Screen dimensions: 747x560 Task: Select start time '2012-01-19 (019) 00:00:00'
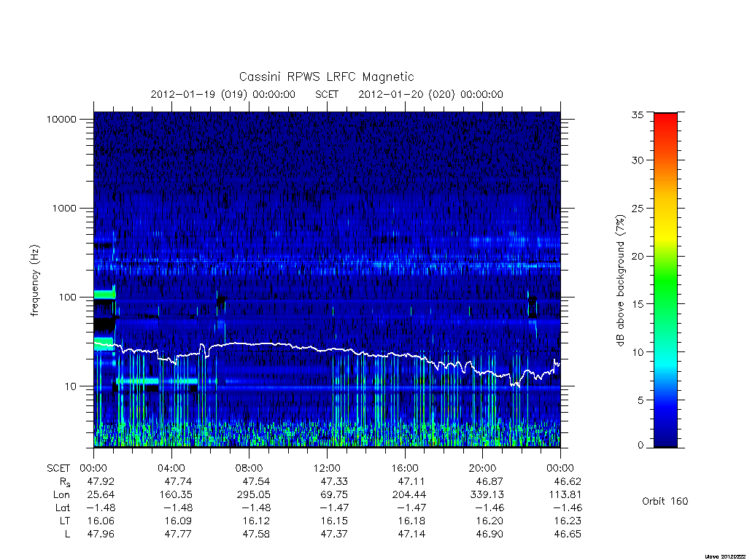click(x=223, y=94)
